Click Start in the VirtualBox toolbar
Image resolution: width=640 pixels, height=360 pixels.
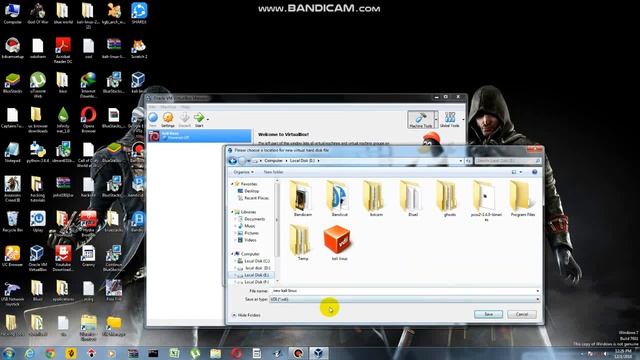(x=199, y=120)
